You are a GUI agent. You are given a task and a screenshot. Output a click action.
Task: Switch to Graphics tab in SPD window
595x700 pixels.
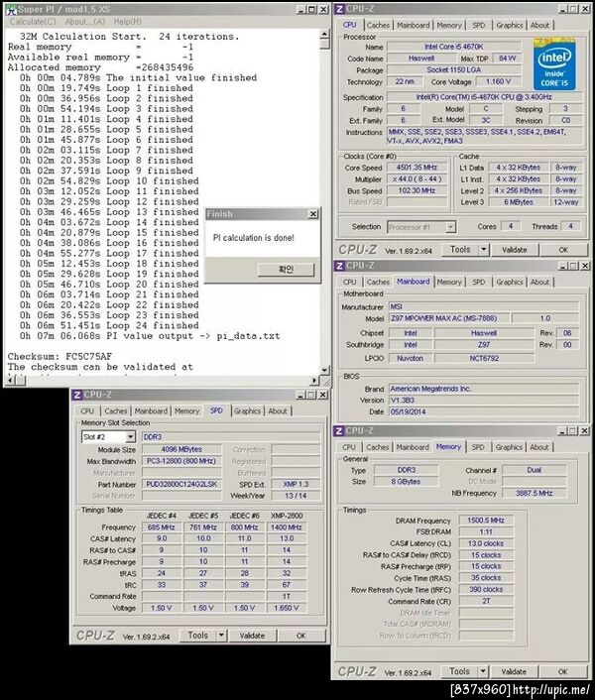[247, 411]
